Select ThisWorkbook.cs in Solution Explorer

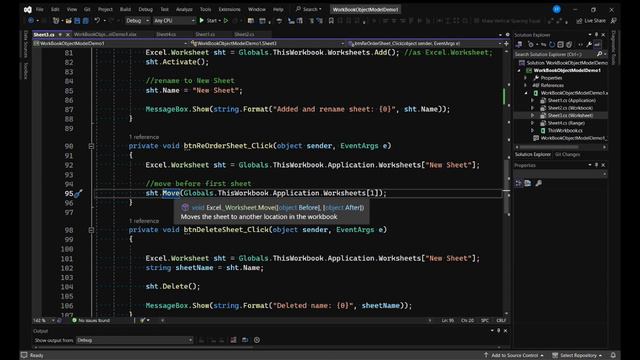pyautogui.click(x=565, y=131)
